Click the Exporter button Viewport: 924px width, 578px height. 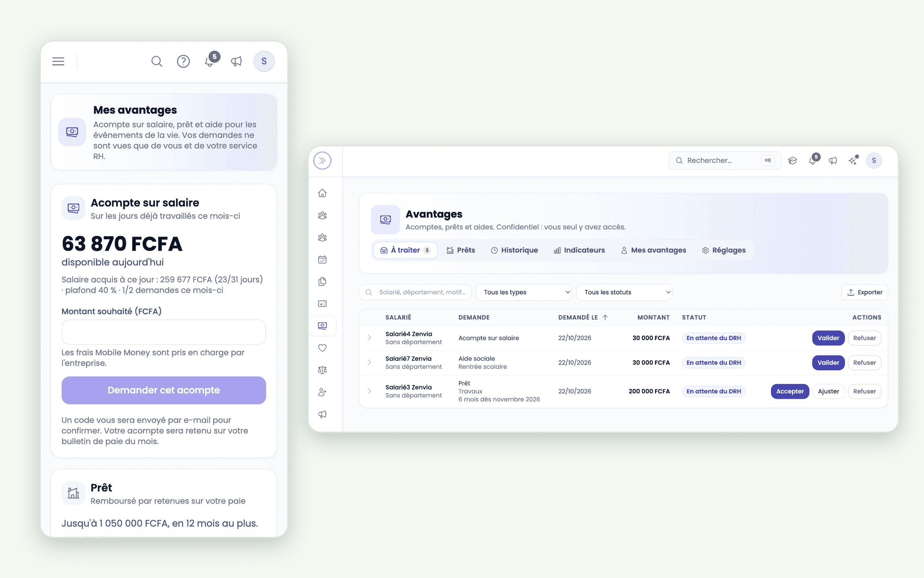(x=864, y=292)
